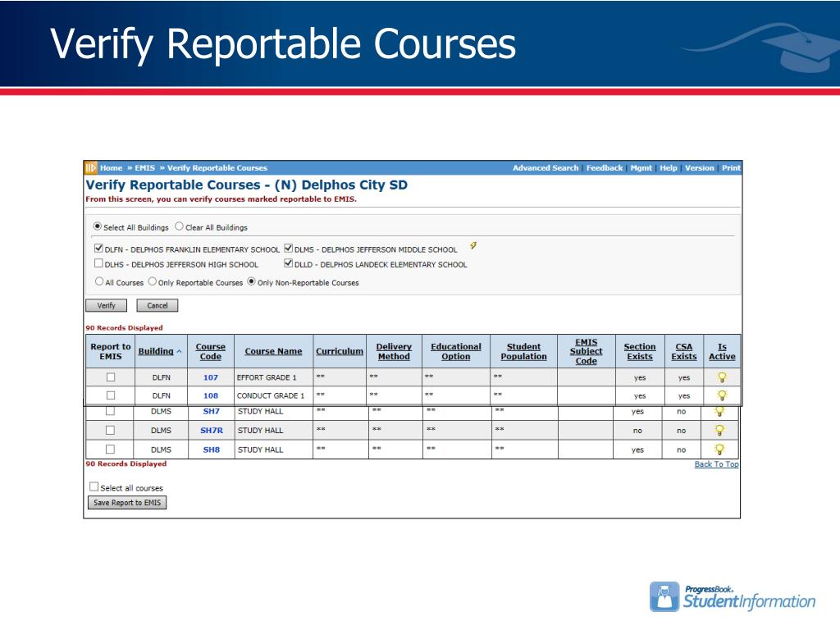840x630 pixels.
Task: Sort by the Delivery Method column header
Action: (x=394, y=351)
